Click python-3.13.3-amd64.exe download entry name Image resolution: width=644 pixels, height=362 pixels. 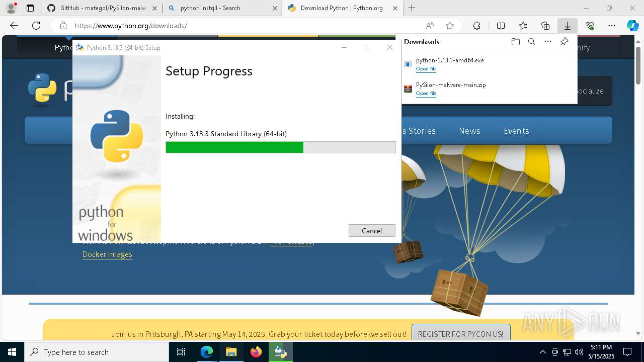[x=450, y=60]
